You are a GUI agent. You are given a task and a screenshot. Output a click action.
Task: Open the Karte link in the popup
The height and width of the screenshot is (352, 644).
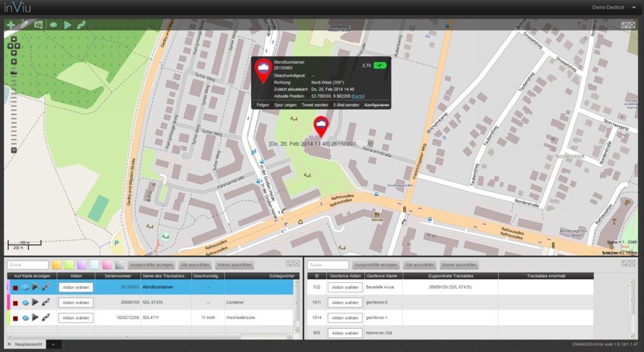358,96
